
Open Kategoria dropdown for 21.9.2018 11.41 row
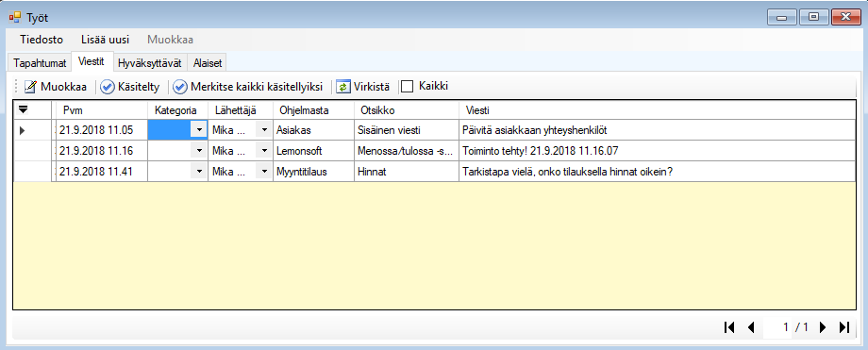pos(199,172)
